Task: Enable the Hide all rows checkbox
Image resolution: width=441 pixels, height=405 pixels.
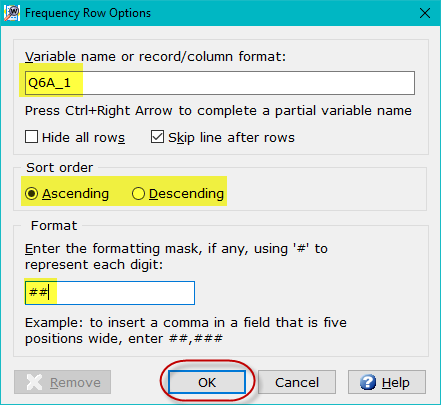Action: click(31, 137)
